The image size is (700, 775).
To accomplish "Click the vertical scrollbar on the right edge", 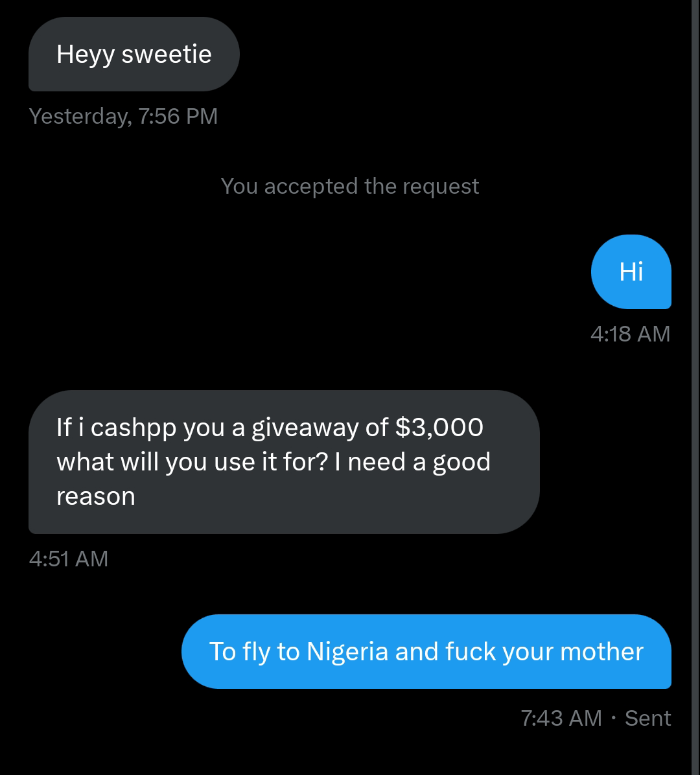I will pyautogui.click(x=695, y=387).
